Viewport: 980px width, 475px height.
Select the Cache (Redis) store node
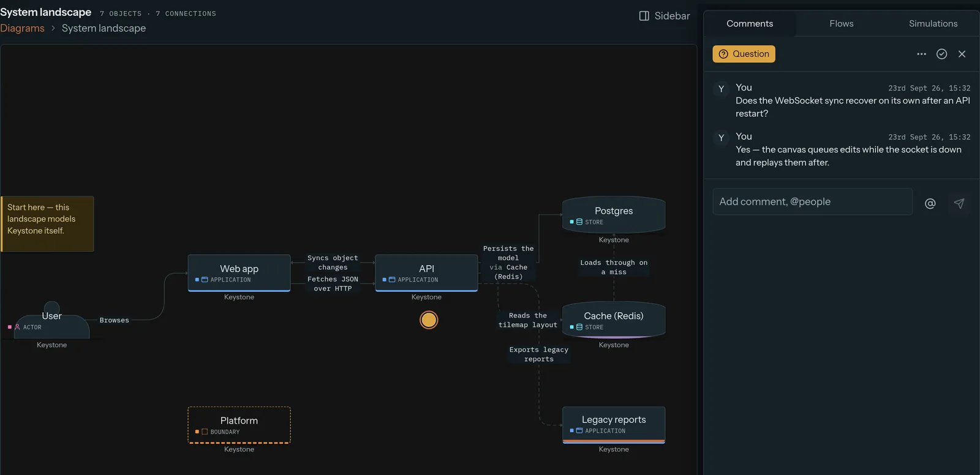click(614, 320)
